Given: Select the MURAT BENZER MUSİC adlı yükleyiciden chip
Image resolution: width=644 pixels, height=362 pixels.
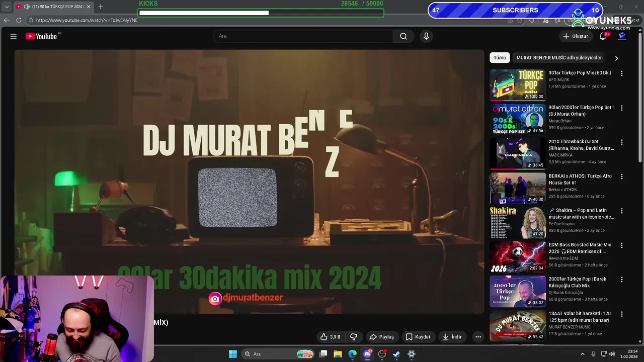Looking at the screenshot, I should (x=559, y=58).
